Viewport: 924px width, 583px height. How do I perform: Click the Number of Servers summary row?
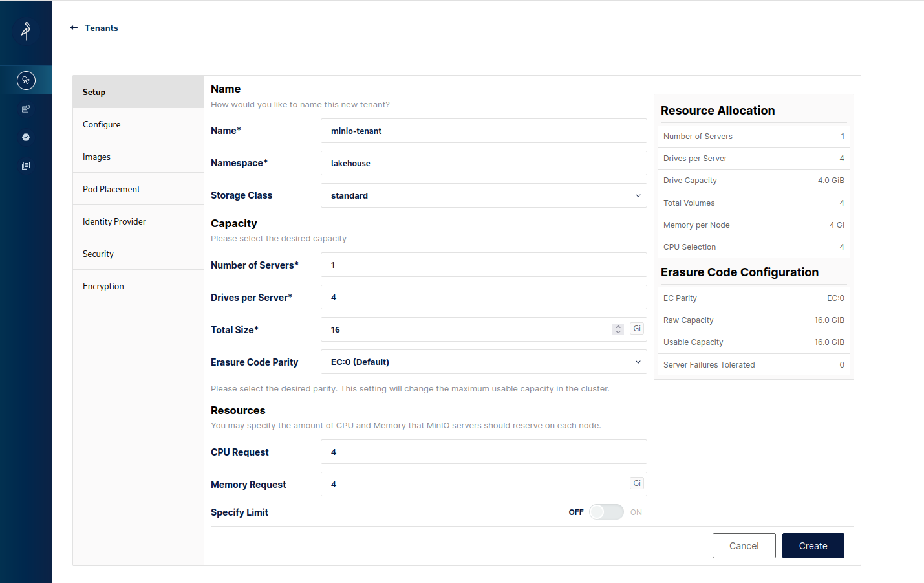754,137
